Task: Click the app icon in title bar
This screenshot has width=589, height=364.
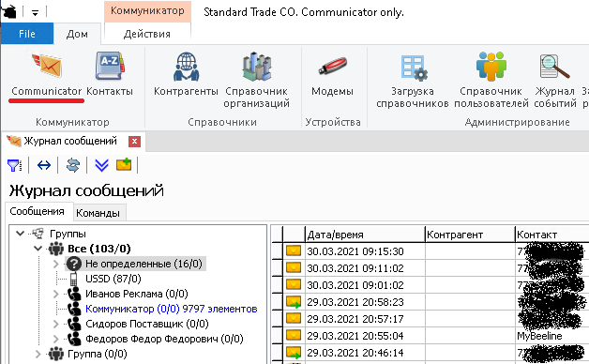Action: click(x=9, y=11)
